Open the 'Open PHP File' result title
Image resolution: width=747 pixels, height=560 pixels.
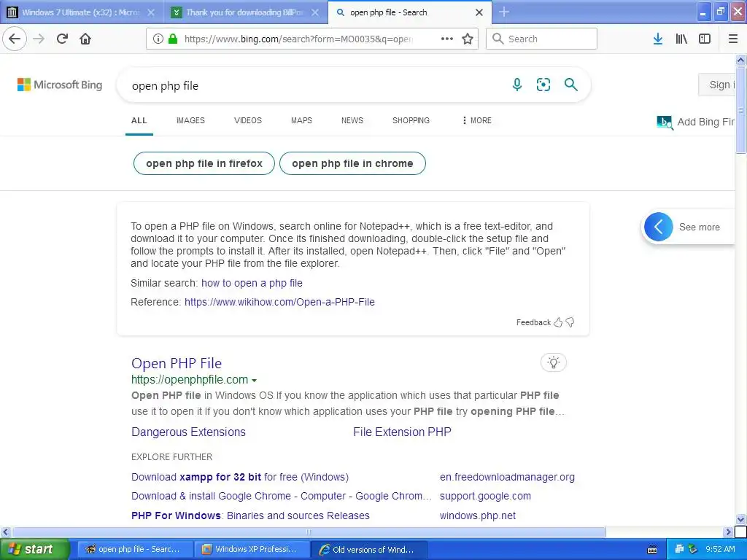177,363
